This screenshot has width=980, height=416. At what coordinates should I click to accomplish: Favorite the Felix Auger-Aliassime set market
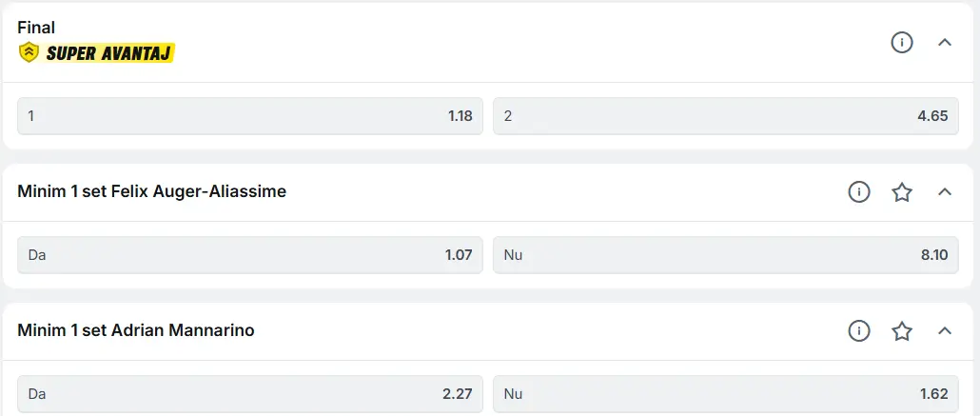(x=902, y=192)
